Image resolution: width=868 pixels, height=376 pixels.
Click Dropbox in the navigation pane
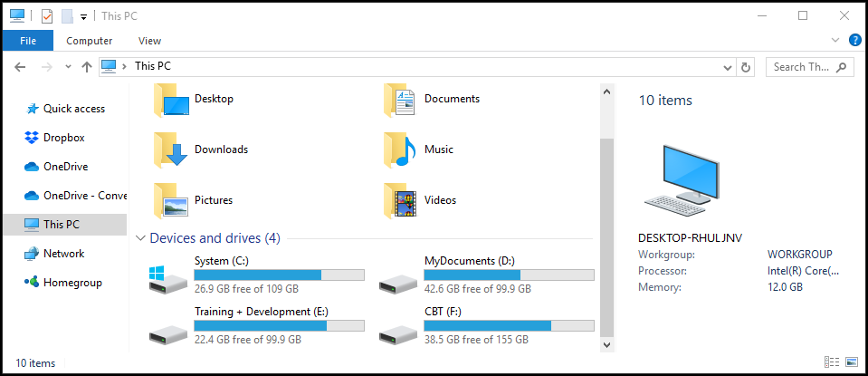click(63, 138)
